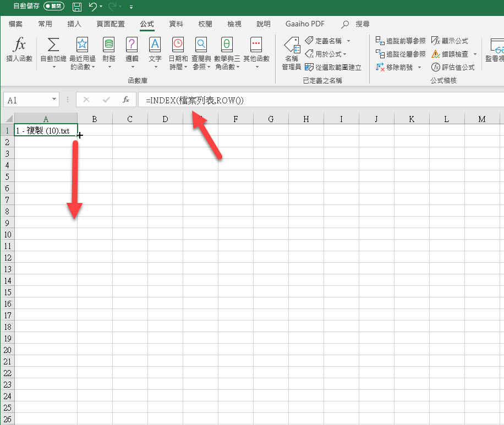Click the save icon in title bar
The width and height of the screenshot is (504, 425).
click(x=77, y=7)
